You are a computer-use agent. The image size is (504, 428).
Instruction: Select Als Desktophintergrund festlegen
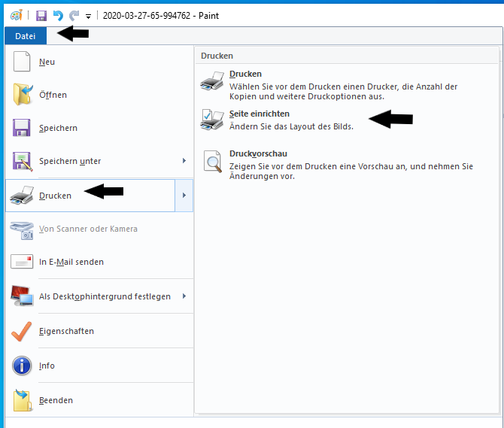point(90,296)
